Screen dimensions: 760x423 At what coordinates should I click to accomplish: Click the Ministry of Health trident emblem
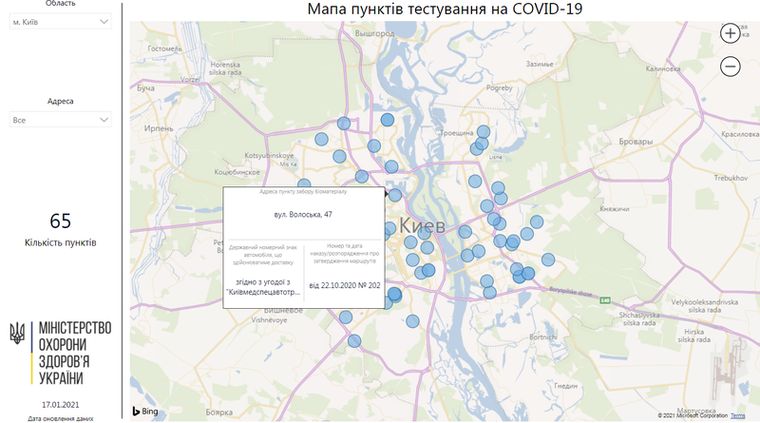pos(18,335)
